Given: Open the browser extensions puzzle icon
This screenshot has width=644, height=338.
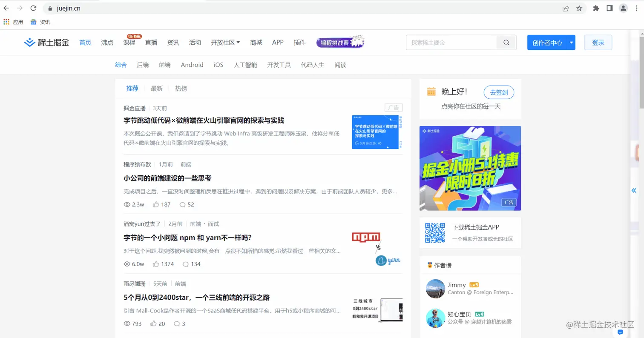Looking at the screenshot, I should pos(596,8).
